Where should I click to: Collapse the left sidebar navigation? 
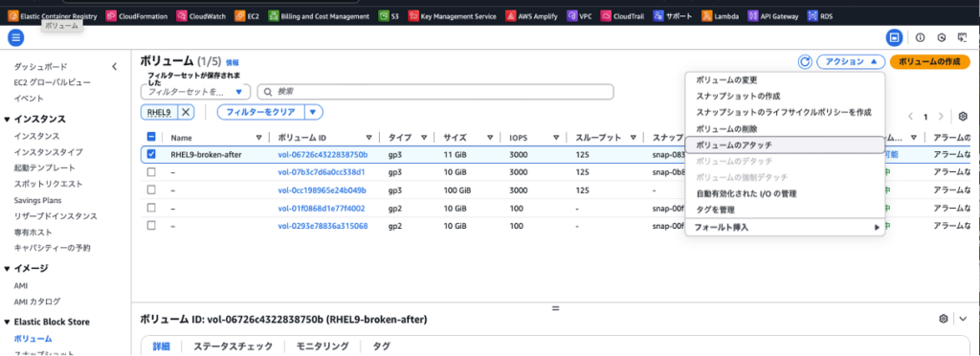(x=115, y=66)
